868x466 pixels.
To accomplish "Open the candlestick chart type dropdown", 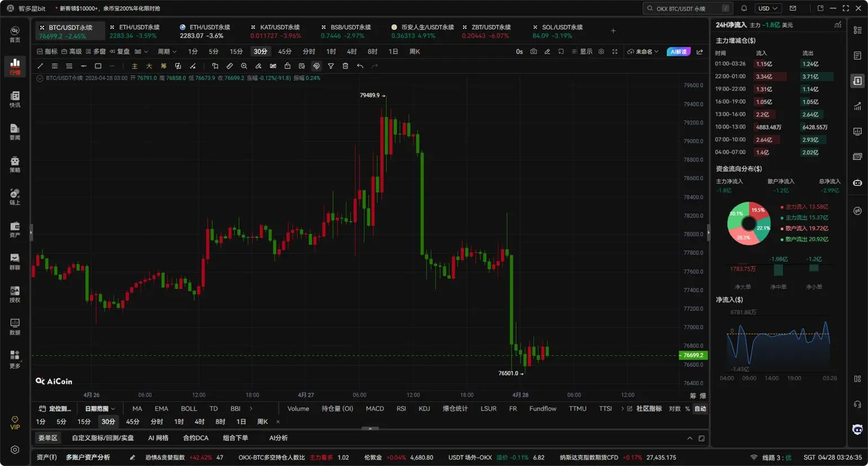I will (141, 51).
